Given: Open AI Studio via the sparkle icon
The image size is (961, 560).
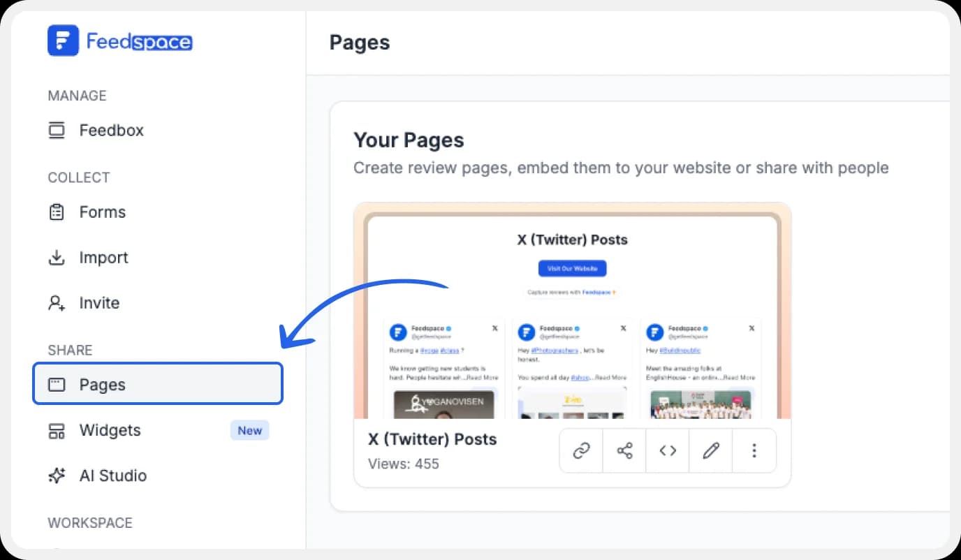Looking at the screenshot, I should coord(56,476).
